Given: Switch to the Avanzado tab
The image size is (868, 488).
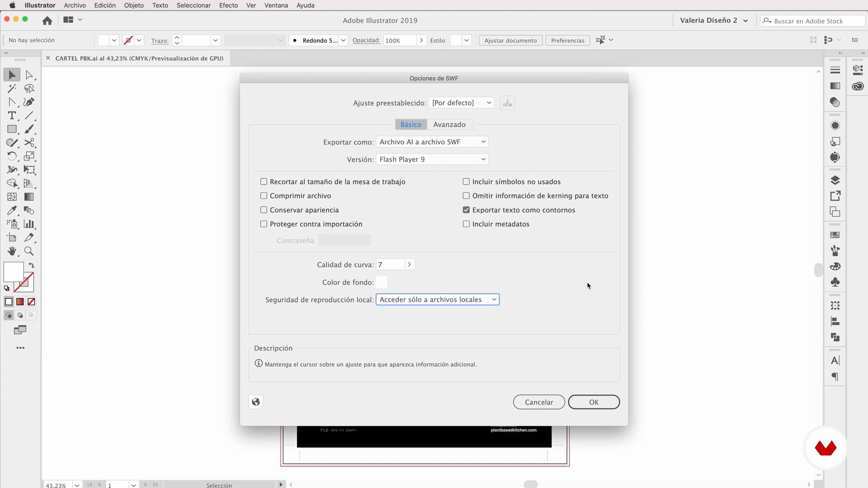Looking at the screenshot, I should [x=449, y=125].
